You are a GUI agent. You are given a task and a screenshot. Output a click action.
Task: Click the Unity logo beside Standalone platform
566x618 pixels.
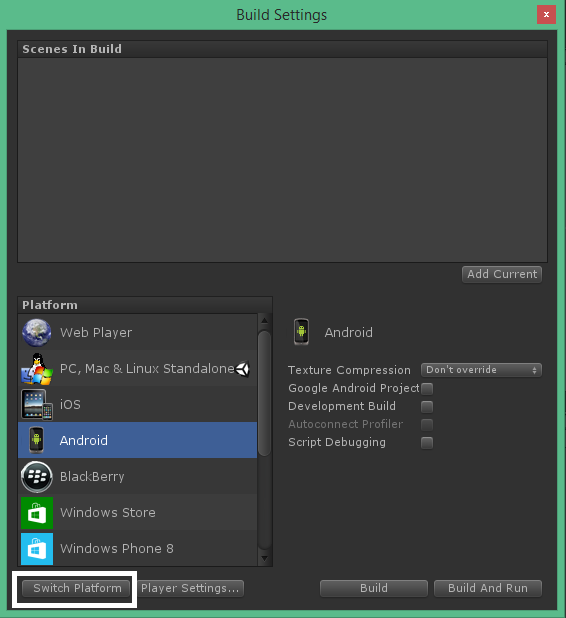pos(242,369)
